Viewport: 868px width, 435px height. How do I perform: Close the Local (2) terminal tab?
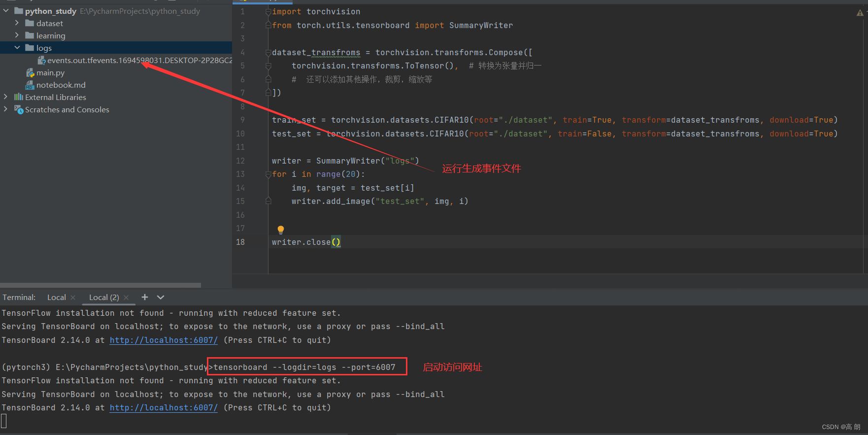[x=126, y=297]
